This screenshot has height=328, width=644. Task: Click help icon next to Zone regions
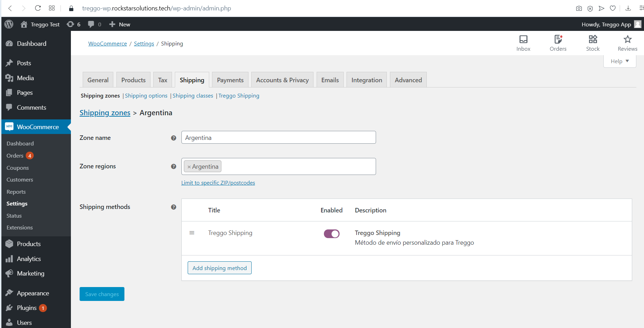[174, 166]
